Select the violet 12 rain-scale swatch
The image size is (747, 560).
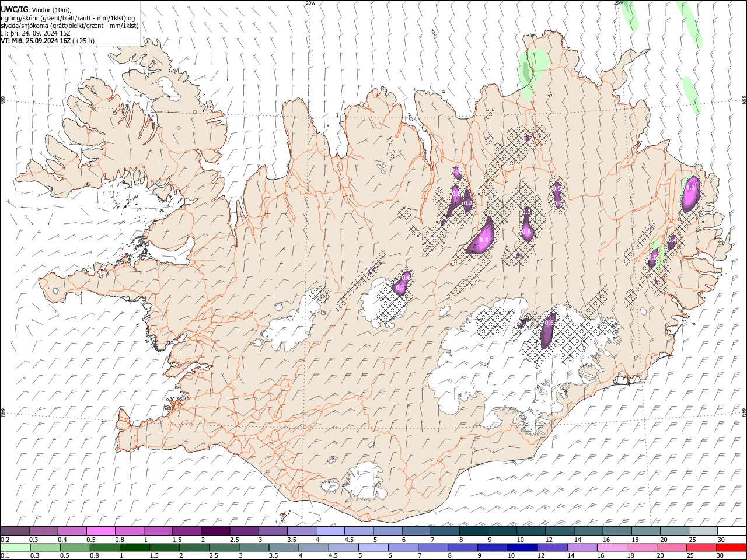[x=551, y=547]
